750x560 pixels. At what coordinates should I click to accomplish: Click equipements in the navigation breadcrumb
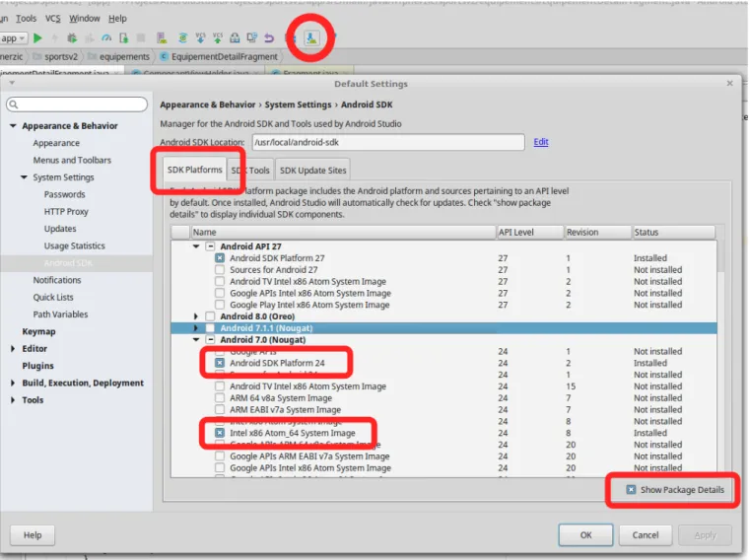[x=124, y=56]
